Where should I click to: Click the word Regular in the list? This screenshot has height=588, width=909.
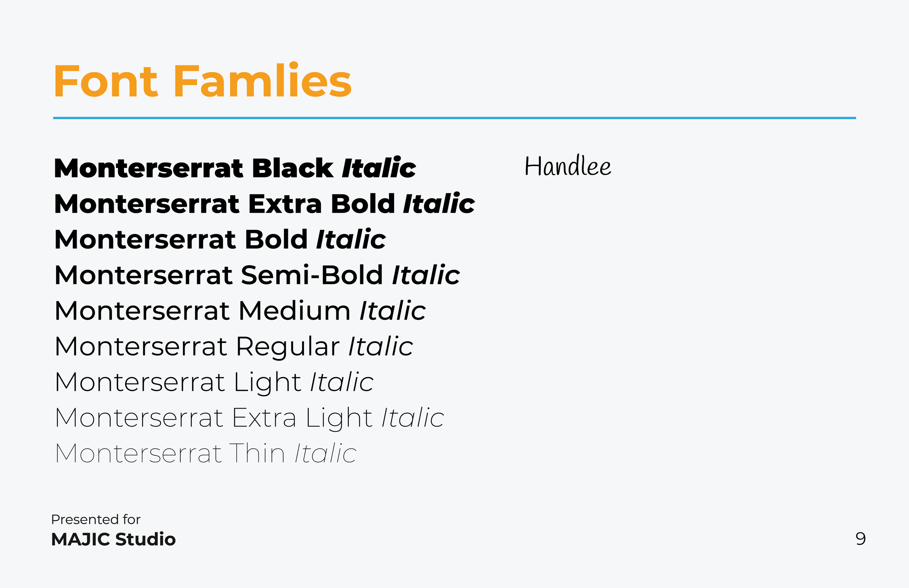[287, 347]
